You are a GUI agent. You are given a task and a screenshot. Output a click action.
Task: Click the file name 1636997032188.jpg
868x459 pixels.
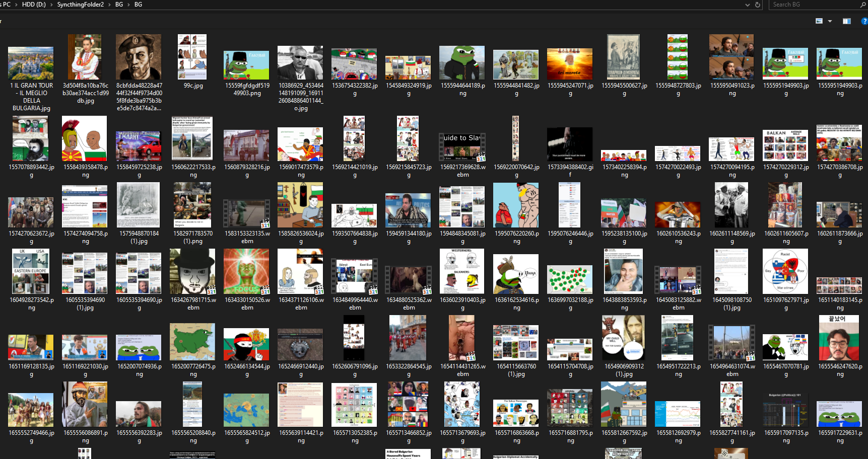click(x=570, y=304)
